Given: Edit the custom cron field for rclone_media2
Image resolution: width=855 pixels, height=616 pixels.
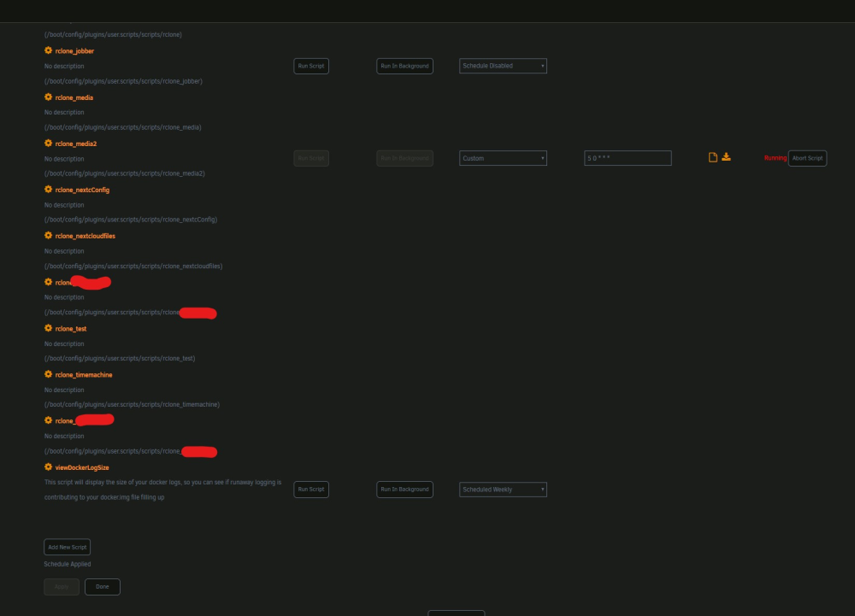Looking at the screenshot, I should click(628, 158).
